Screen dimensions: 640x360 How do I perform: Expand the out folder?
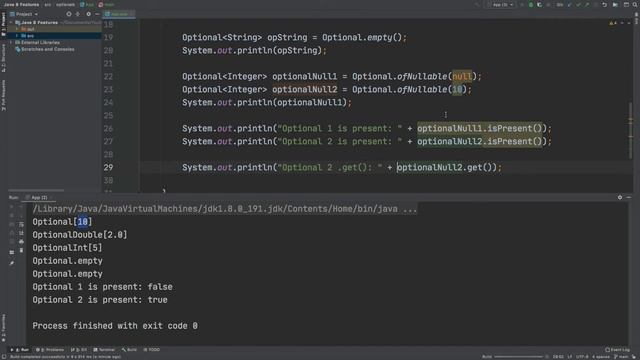point(17,29)
